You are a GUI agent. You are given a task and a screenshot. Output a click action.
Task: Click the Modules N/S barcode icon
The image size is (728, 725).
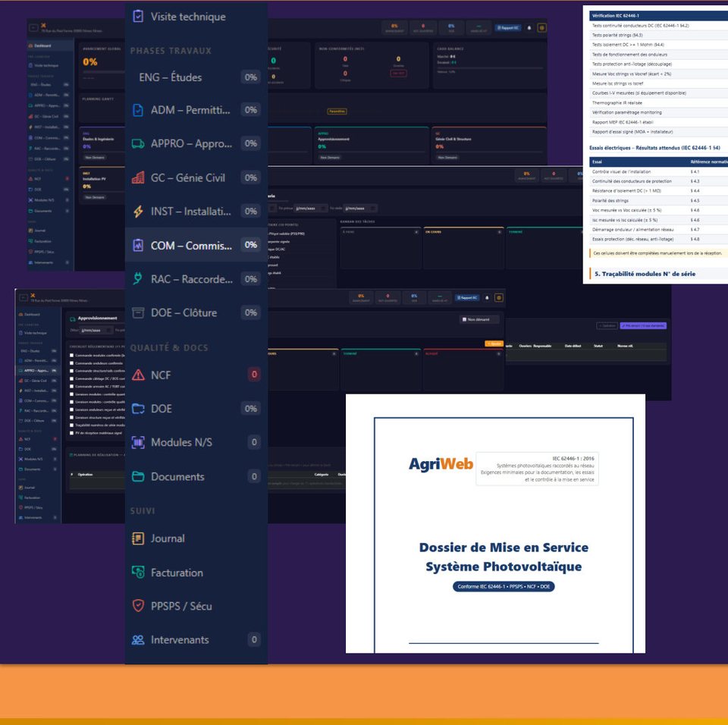[x=137, y=442]
